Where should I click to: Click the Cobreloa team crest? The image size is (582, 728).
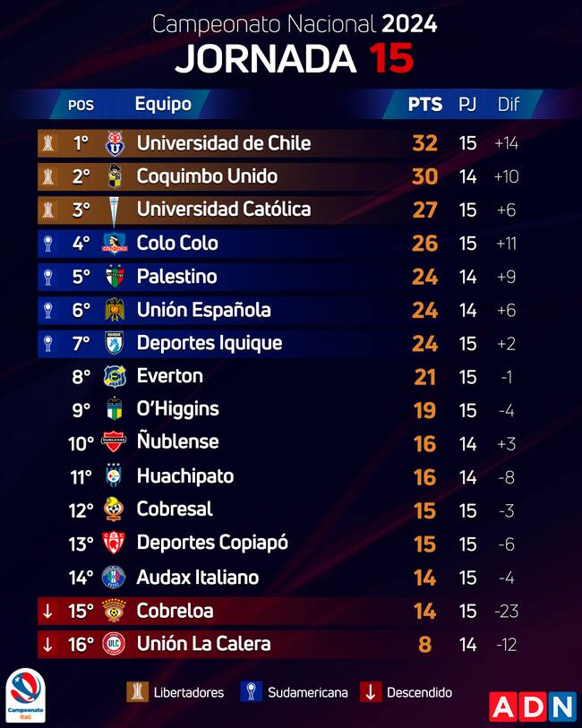click(114, 611)
